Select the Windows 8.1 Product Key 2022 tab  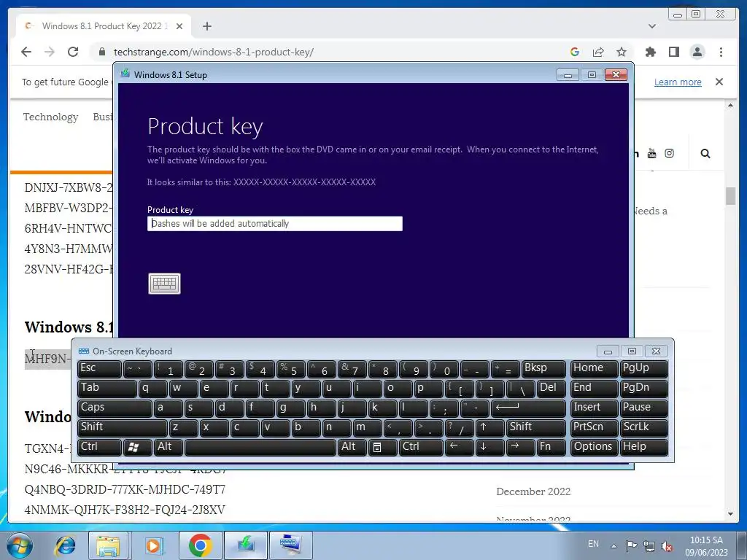pos(104,26)
